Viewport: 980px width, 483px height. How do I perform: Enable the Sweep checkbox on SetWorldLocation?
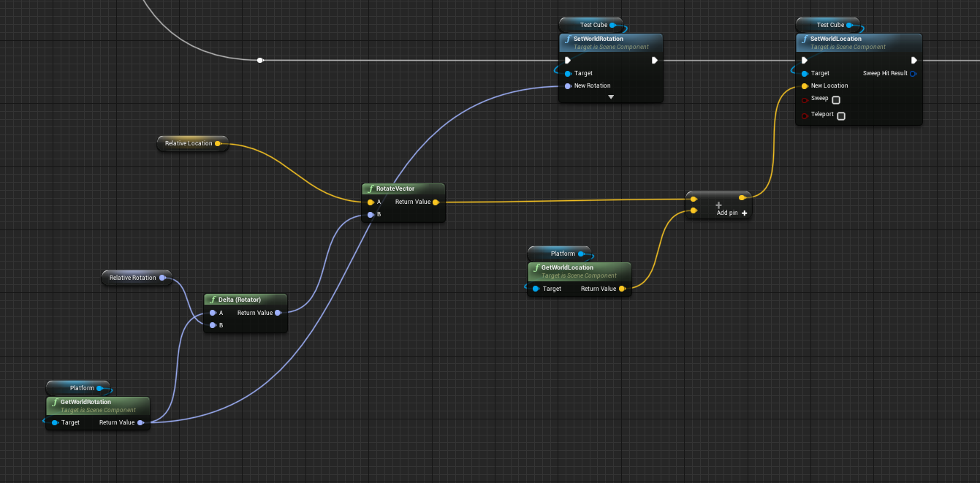[836, 100]
